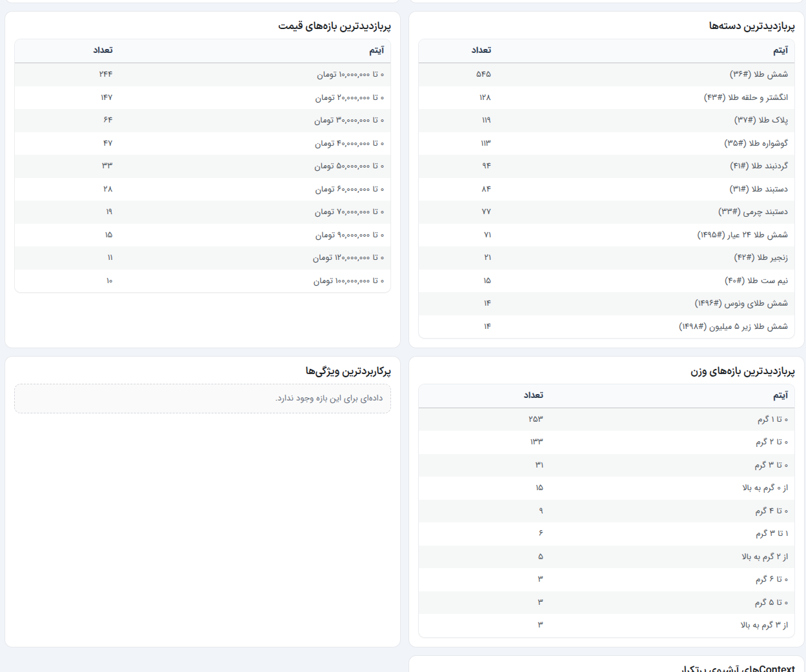Click count ۲۵۳ in the weight ranges table
Screen dimensions: 806x672
[x=536, y=419]
